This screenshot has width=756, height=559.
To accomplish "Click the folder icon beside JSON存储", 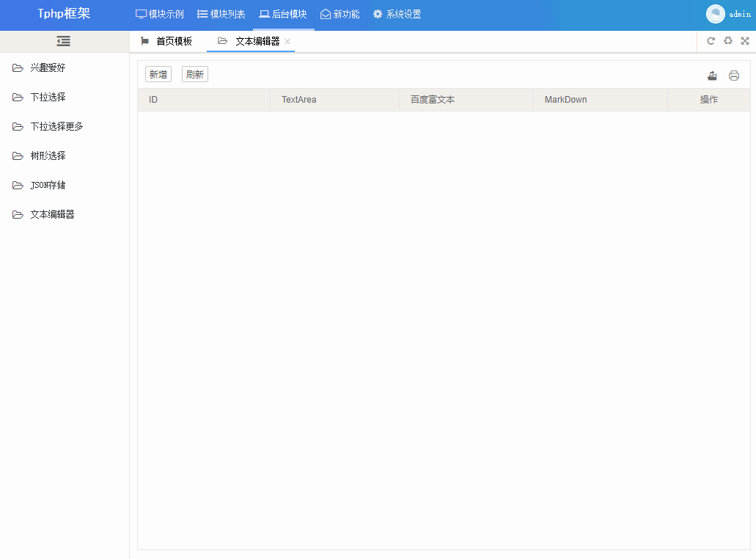I will [x=18, y=186].
